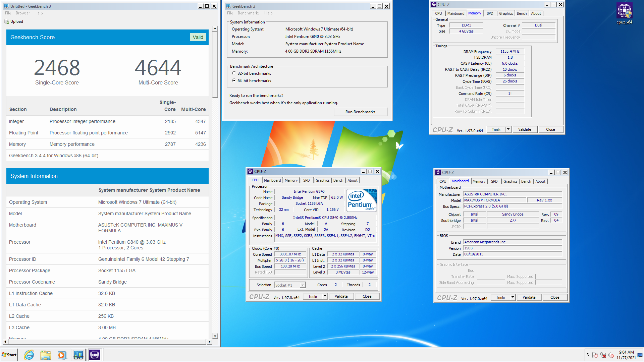Click vertical scrollbar thumb in Geekbench results
Viewport: 644px width, 362px height.
click(x=215, y=64)
